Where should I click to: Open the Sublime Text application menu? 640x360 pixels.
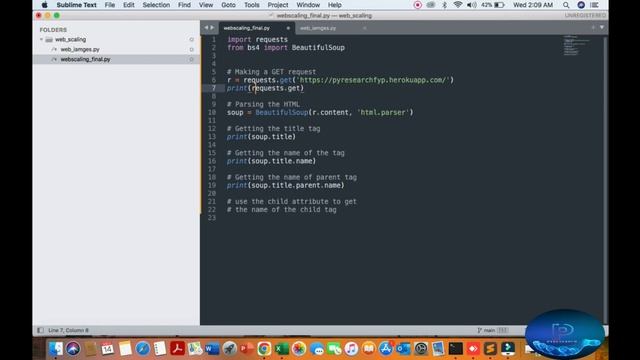(76, 5)
